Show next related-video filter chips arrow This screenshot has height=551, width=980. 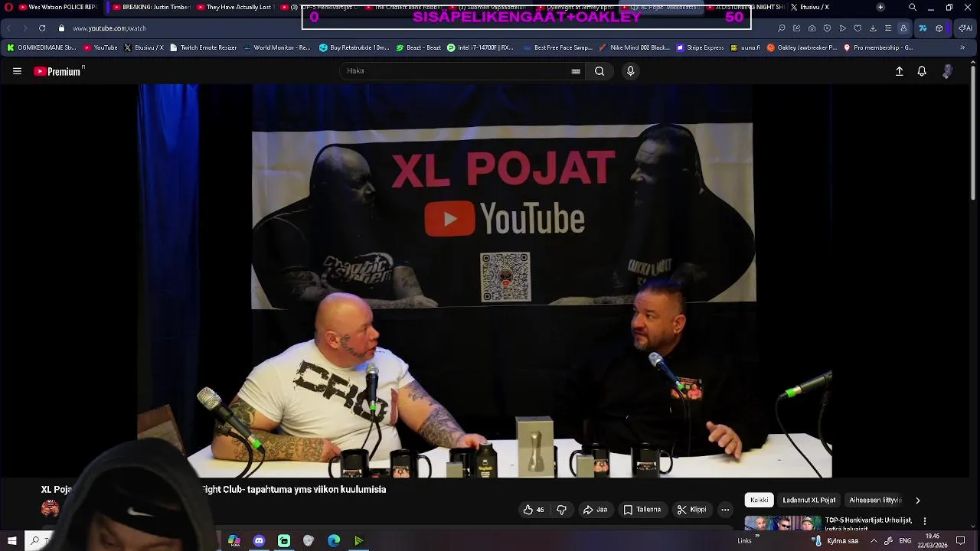pyautogui.click(x=917, y=500)
